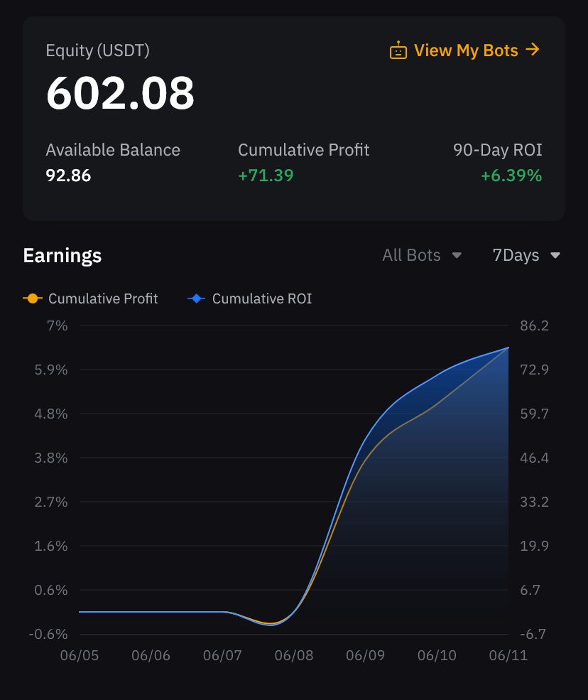Select the 06/05 date on chart axis
This screenshot has width=588, height=700.
pyautogui.click(x=80, y=655)
